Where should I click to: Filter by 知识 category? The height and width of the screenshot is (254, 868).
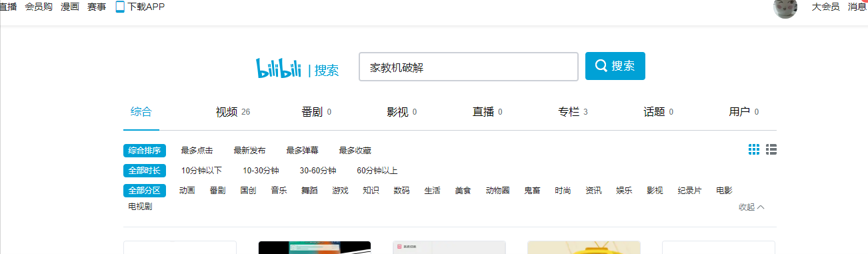371,191
